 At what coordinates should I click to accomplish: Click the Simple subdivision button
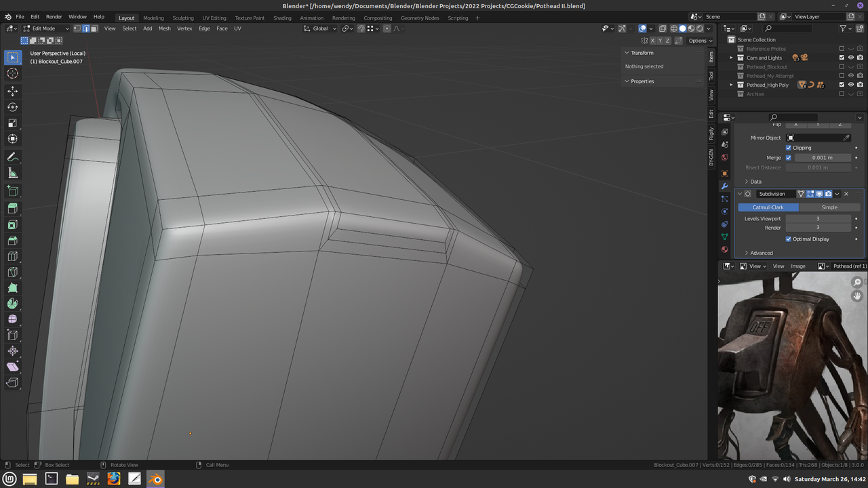tap(829, 207)
